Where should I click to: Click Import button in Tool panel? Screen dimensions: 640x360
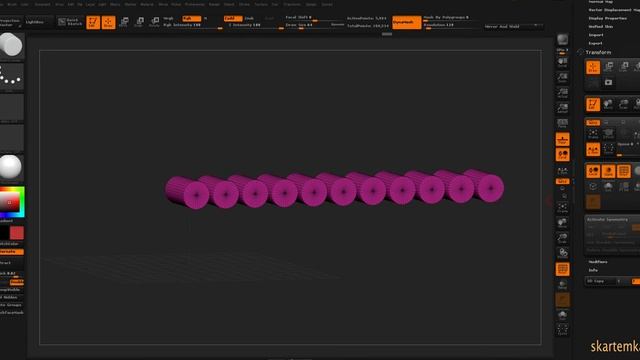tap(596, 35)
